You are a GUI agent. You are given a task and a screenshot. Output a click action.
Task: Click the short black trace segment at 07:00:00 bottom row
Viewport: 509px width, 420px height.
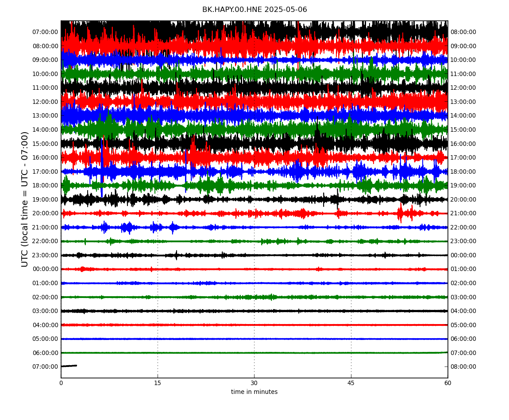point(69,366)
